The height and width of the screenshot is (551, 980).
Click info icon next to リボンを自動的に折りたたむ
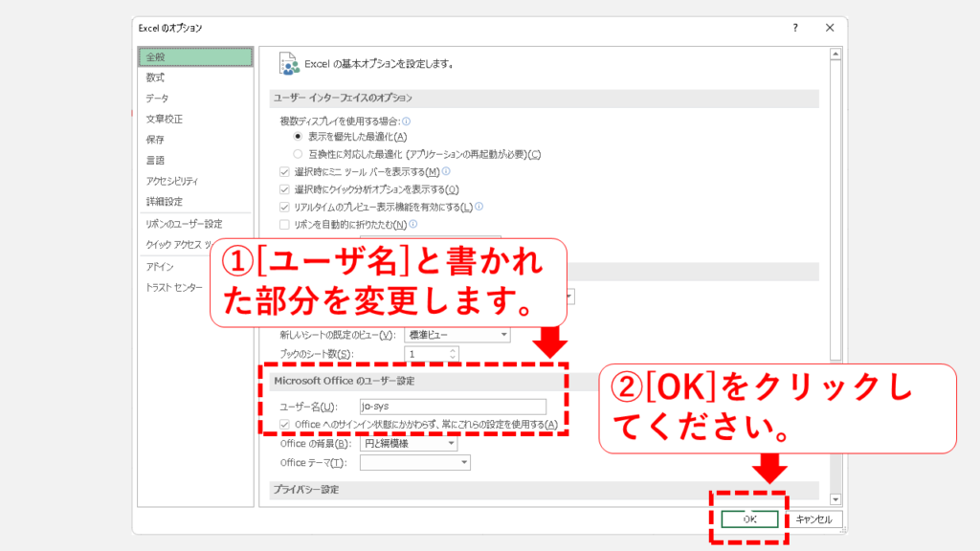click(x=412, y=224)
